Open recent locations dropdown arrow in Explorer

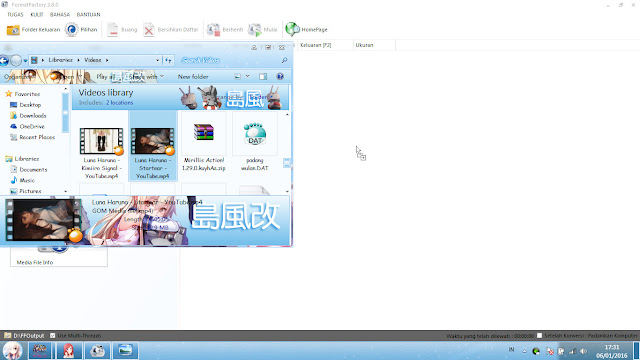[25, 61]
